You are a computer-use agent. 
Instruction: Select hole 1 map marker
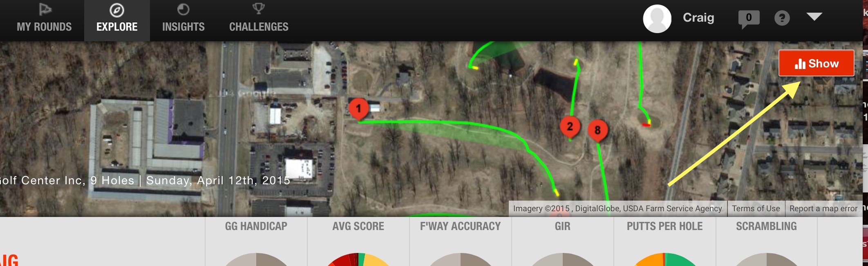(358, 109)
